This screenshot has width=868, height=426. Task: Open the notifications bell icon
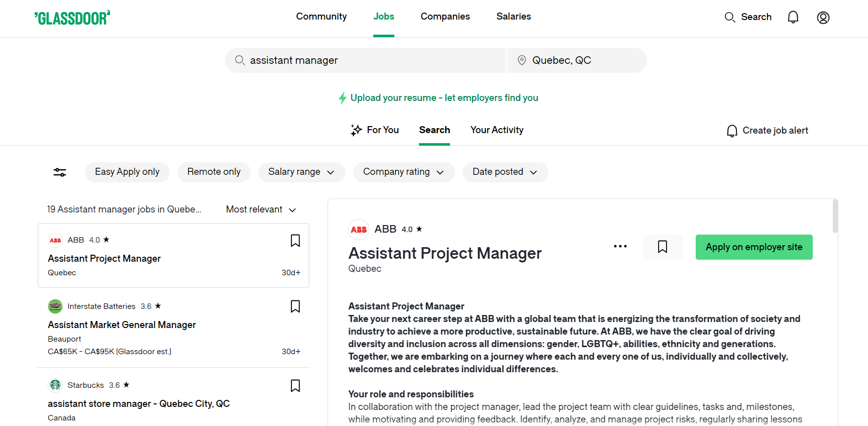coord(793,18)
